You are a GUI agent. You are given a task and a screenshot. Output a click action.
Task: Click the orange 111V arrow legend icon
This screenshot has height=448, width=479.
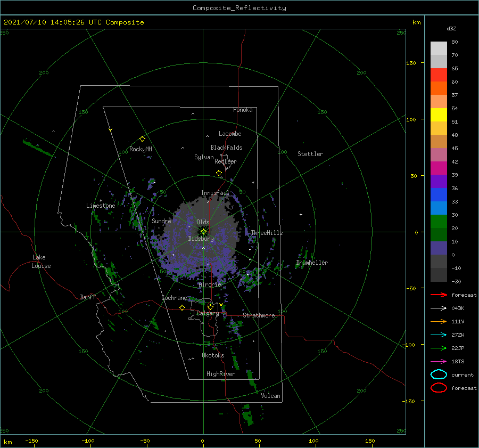439,321
